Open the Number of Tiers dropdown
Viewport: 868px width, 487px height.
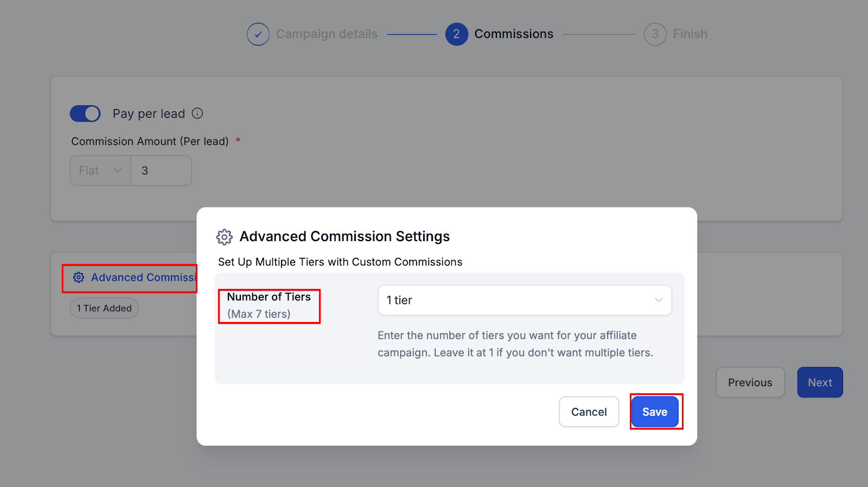524,300
